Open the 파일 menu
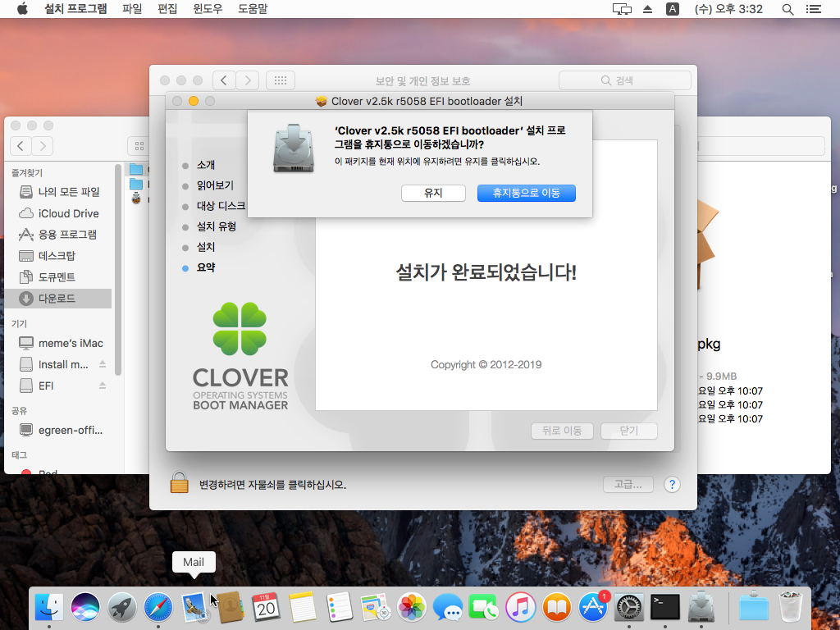The width and height of the screenshot is (840, 630). coord(132,8)
